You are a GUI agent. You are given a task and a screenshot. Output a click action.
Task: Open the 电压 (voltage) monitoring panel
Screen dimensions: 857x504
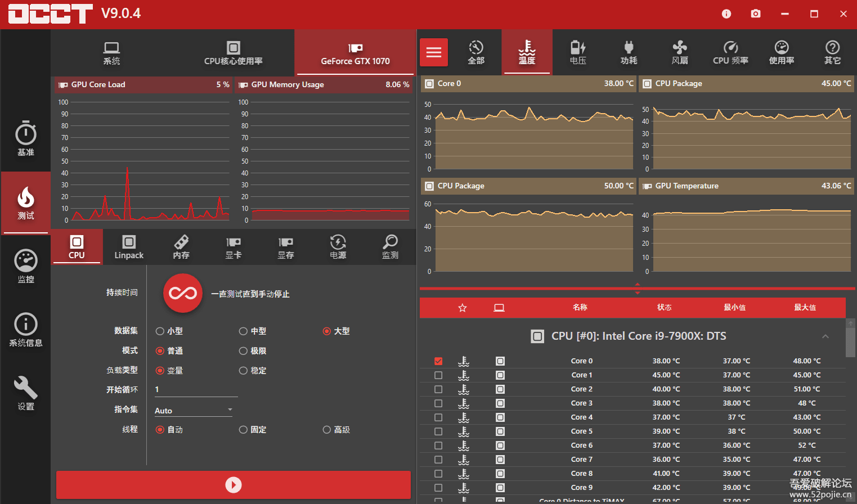click(577, 52)
